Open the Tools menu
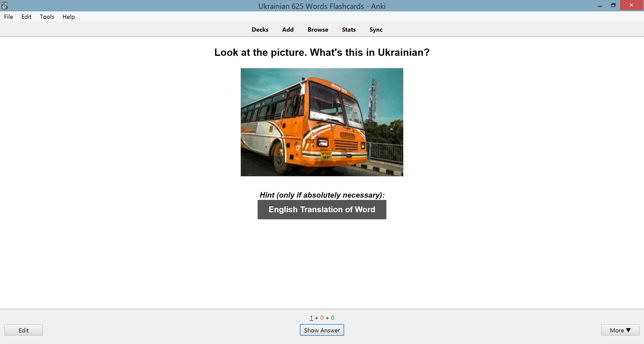The width and height of the screenshot is (644, 344). (x=47, y=17)
